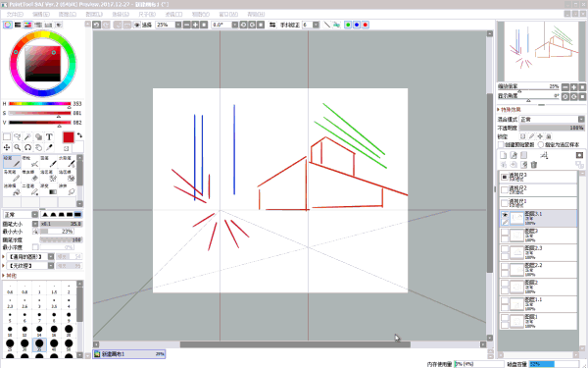The image size is (588, 368).
Task: Open the 25% zoom dropdown
Action: (178, 25)
